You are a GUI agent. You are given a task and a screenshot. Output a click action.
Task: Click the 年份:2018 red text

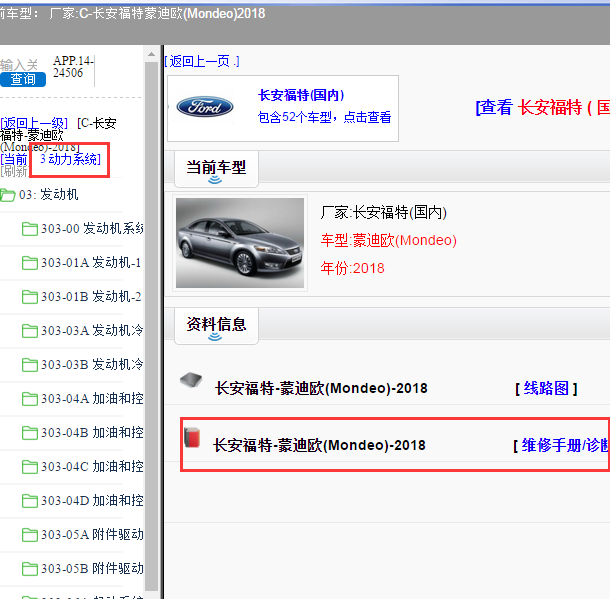tap(352, 268)
